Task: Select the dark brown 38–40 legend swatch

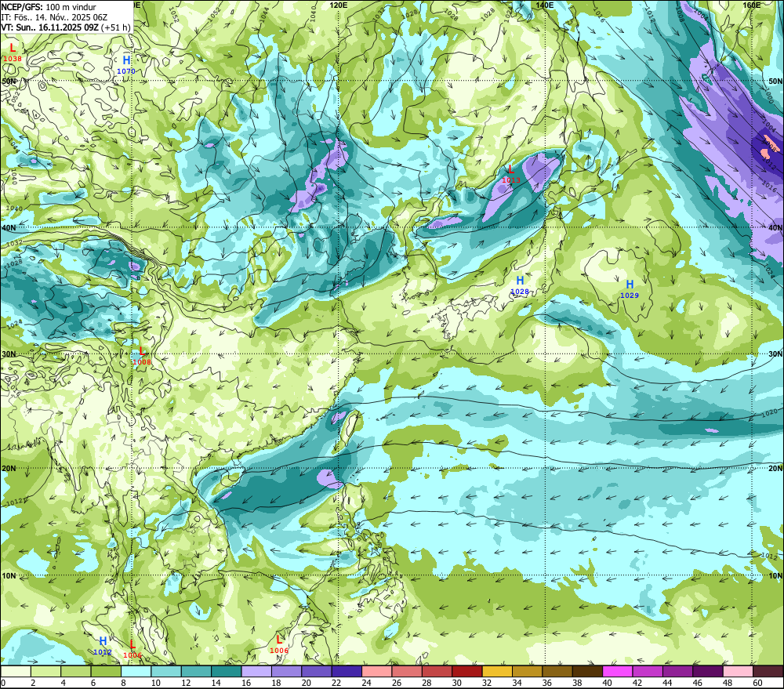Action: 588,671
